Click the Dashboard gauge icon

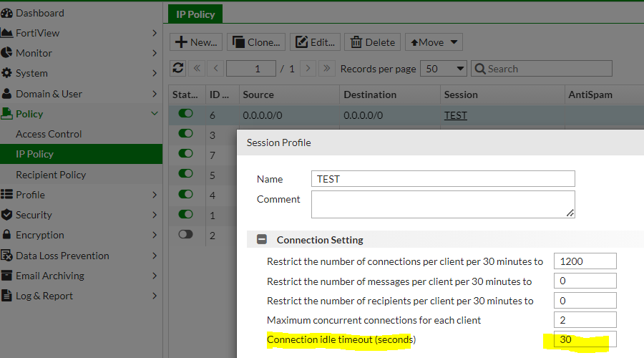tap(7, 13)
